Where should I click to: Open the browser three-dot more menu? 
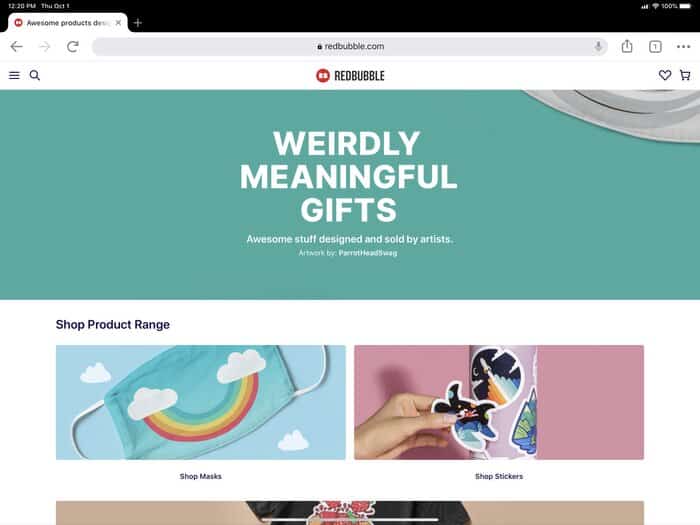(x=683, y=46)
